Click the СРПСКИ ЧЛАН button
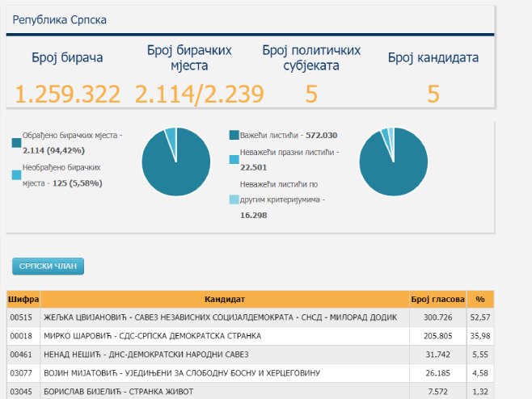 coord(48,267)
